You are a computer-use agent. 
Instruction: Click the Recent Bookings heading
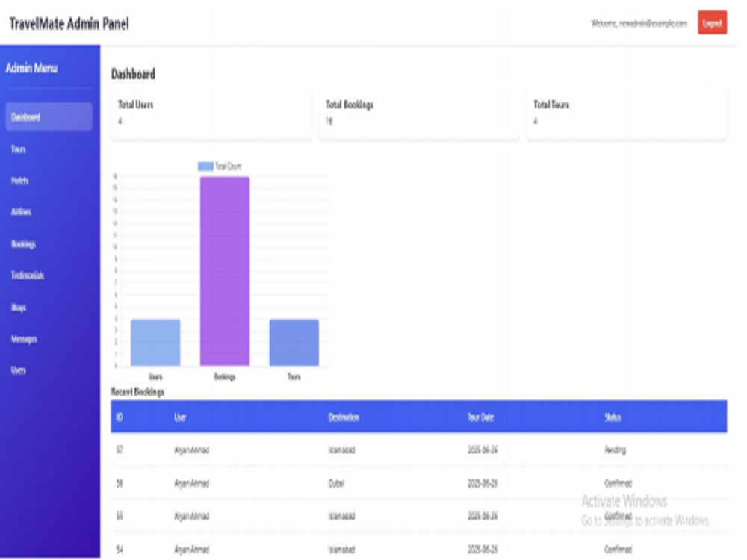(137, 392)
